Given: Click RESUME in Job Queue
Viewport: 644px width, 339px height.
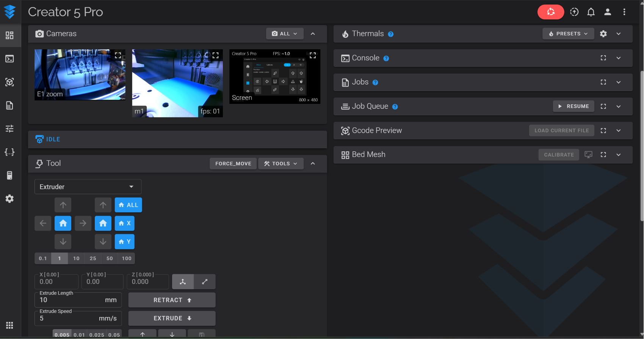Looking at the screenshot, I should click(573, 107).
